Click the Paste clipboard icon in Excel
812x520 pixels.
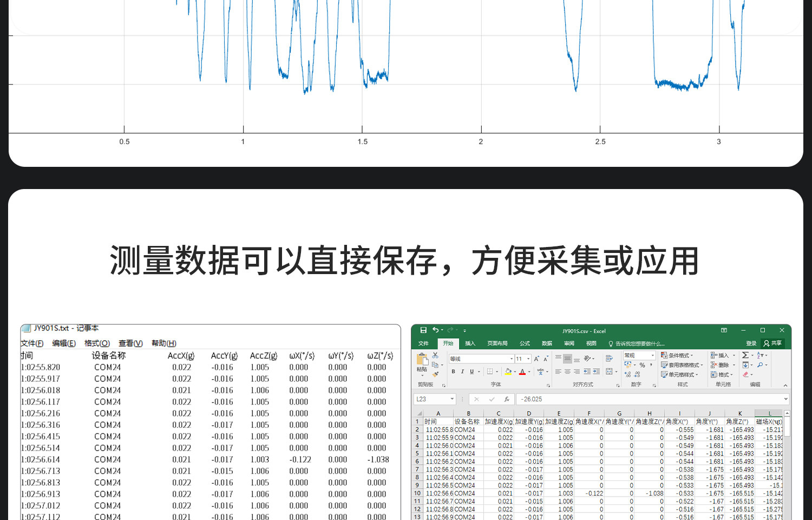[422, 359]
